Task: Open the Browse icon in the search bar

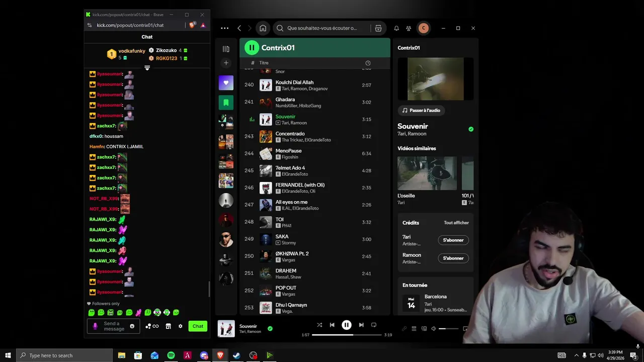Action: pyautogui.click(x=378, y=28)
